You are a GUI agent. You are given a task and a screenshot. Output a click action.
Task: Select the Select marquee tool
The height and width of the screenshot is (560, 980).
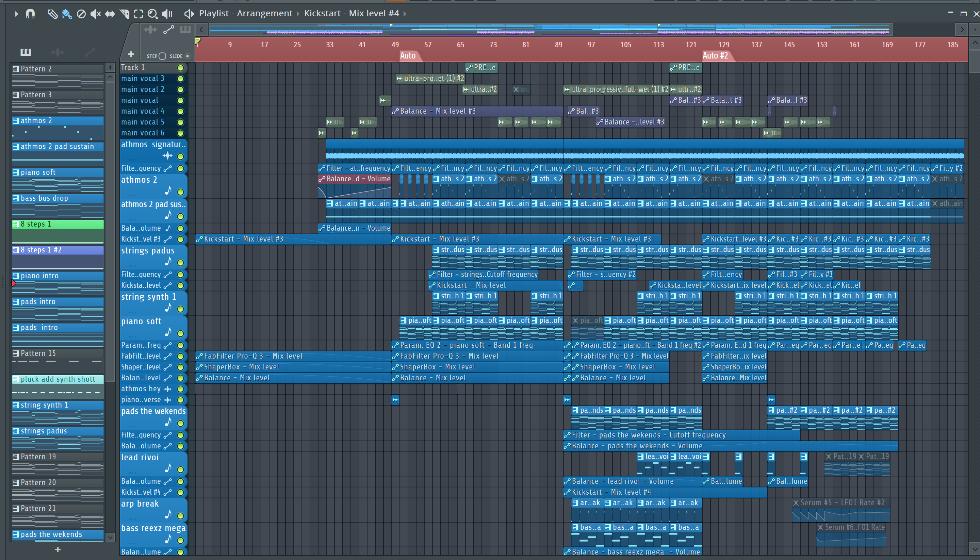pos(138,14)
